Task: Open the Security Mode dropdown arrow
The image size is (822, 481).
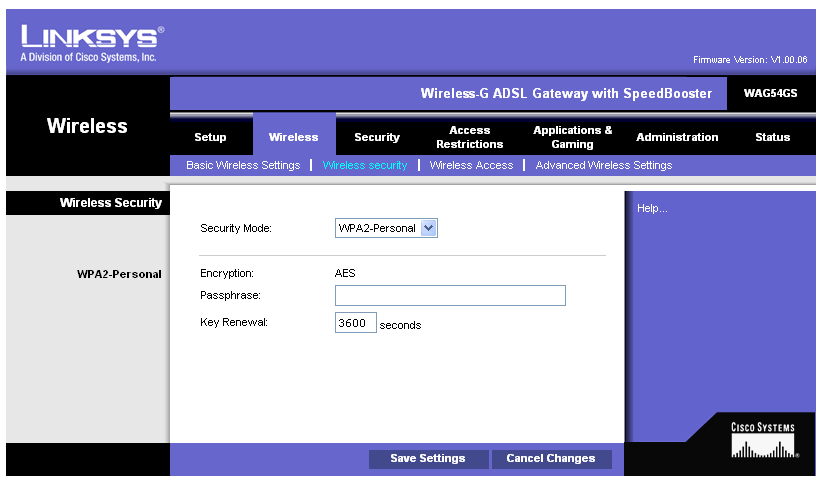Action: point(428,228)
